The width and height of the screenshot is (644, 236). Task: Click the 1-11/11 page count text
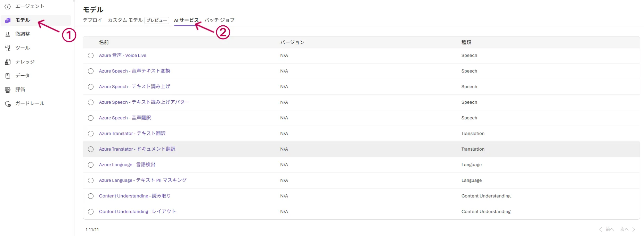pyautogui.click(x=92, y=229)
